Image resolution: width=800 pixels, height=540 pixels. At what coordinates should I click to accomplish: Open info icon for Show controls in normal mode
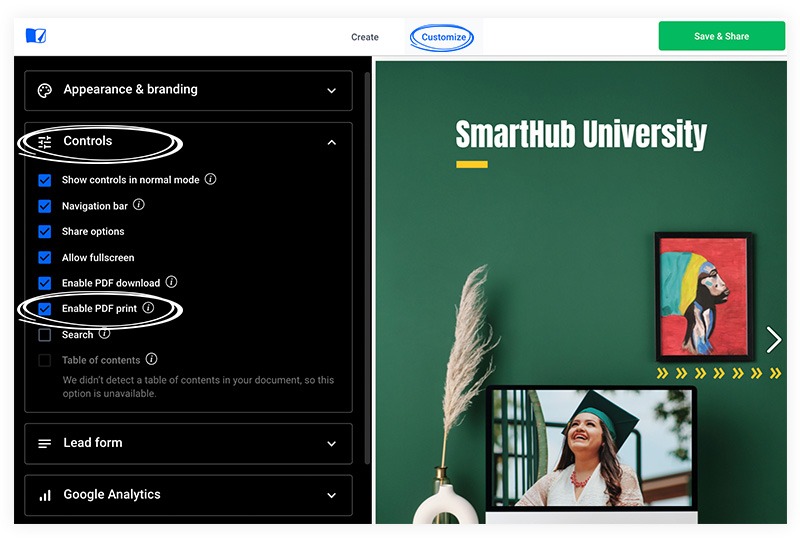pos(210,179)
